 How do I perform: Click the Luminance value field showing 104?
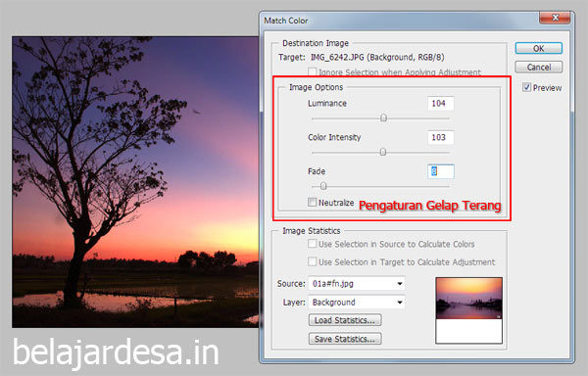tap(441, 104)
